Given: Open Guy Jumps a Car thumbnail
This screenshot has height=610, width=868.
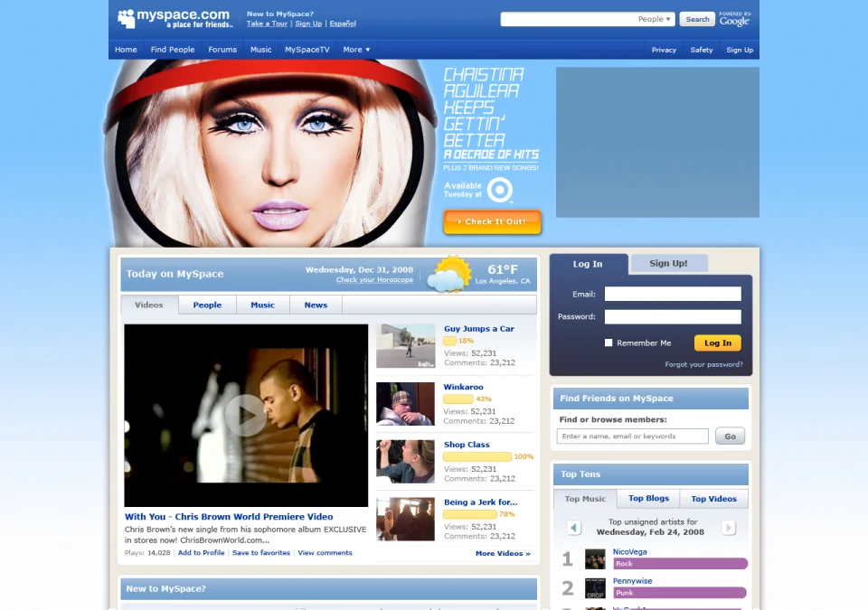Looking at the screenshot, I should pyautogui.click(x=406, y=346).
